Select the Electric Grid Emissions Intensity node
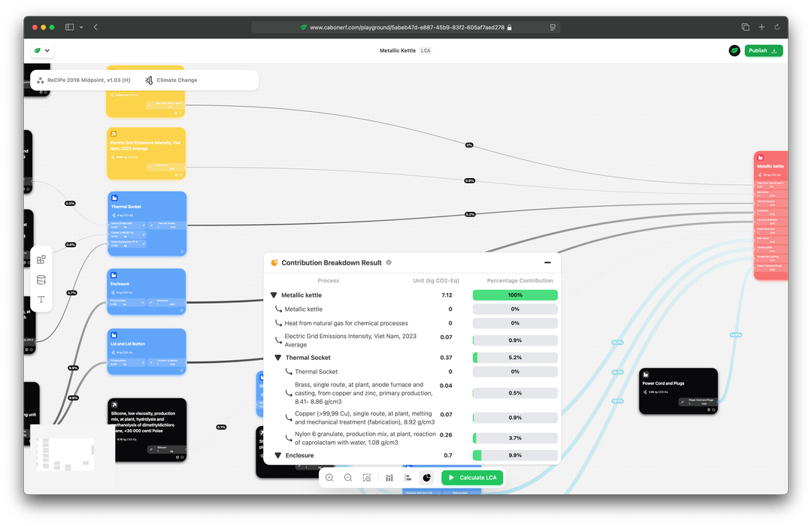This screenshot has width=812, height=526. point(146,153)
